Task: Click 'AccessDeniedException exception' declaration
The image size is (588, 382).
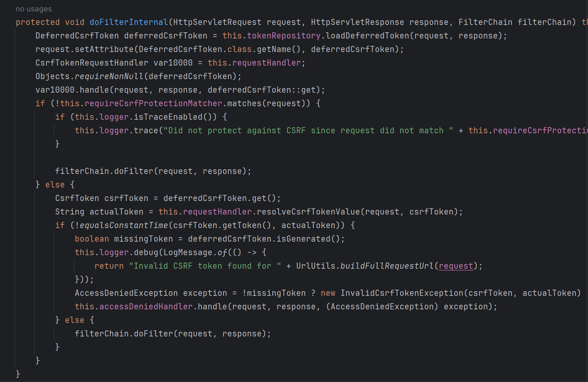Action: tap(151, 293)
